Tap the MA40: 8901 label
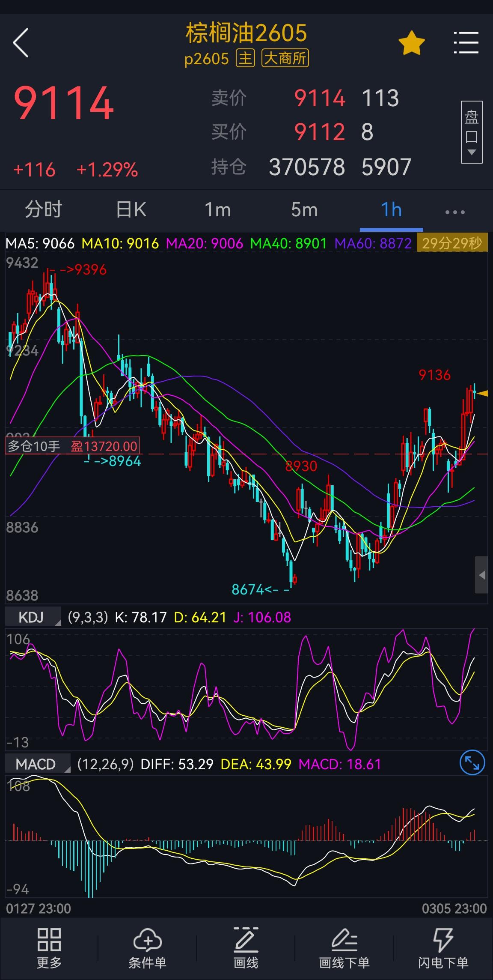 click(x=288, y=243)
